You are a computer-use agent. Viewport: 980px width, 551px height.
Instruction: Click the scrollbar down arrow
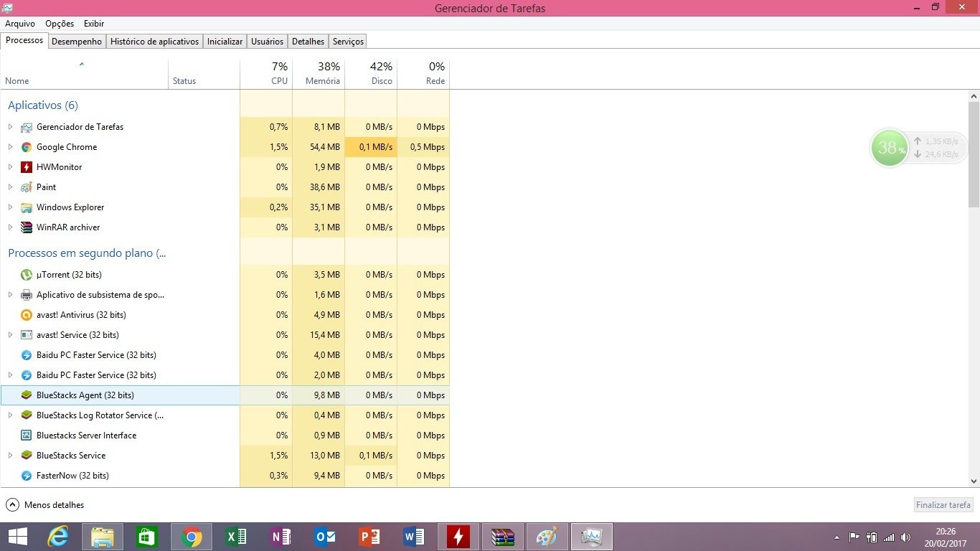974,481
